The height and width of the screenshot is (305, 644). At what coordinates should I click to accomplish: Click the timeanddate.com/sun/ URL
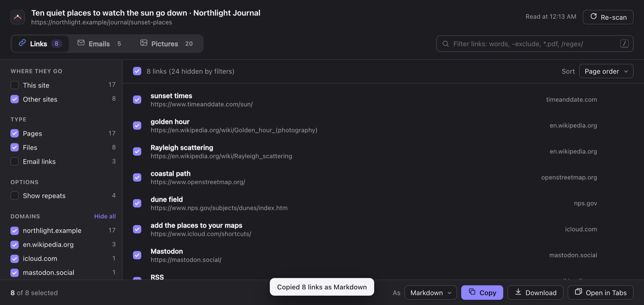pyautogui.click(x=202, y=104)
